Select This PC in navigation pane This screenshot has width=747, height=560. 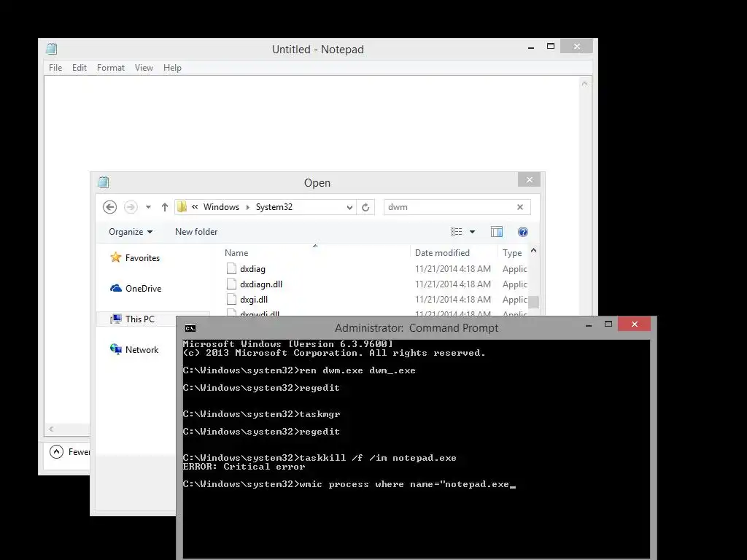click(140, 319)
